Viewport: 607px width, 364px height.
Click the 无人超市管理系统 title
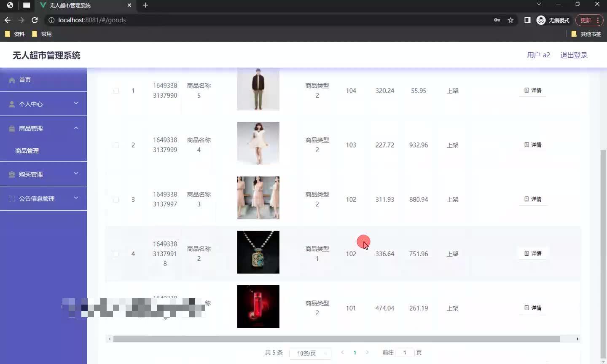click(x=46, y=55)
